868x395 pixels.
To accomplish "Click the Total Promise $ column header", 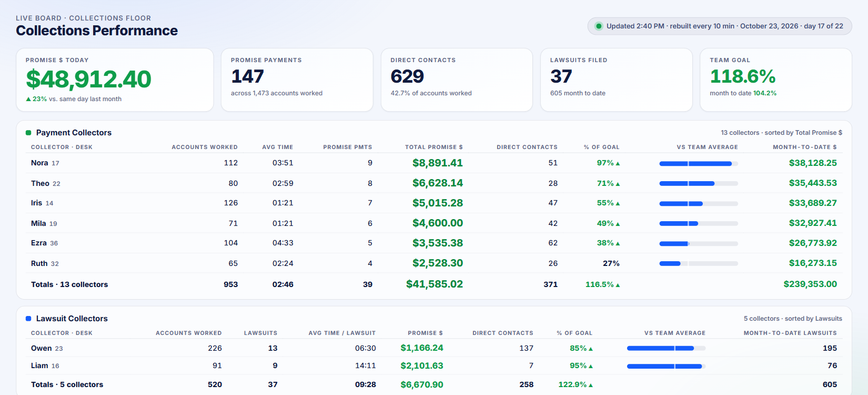I will pos(434,147).
